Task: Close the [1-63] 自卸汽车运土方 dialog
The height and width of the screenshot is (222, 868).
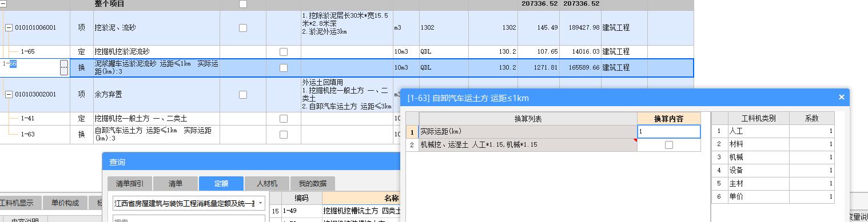Action: pyautogui.click(x=841, y=97)
